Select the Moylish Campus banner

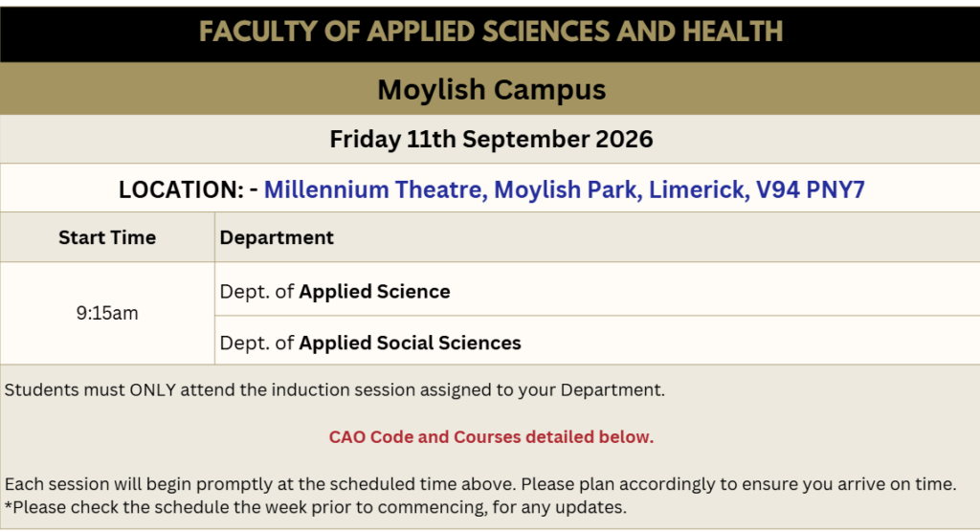pyautogui.click(x=491, y=89)
